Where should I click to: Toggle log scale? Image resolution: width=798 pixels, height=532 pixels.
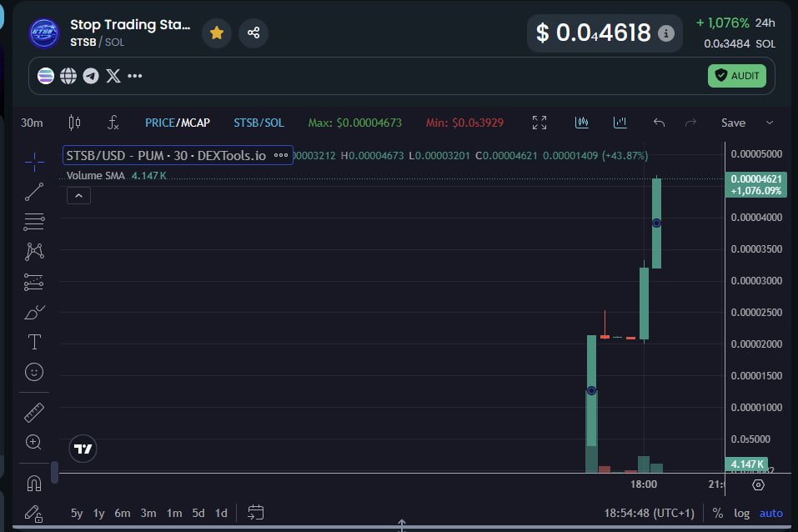point(741,513)
